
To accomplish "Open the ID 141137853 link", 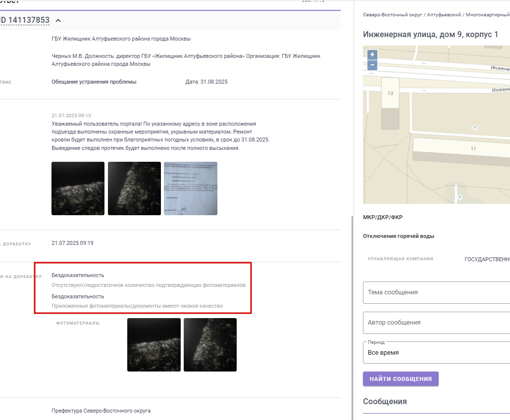I will point(25,20).
